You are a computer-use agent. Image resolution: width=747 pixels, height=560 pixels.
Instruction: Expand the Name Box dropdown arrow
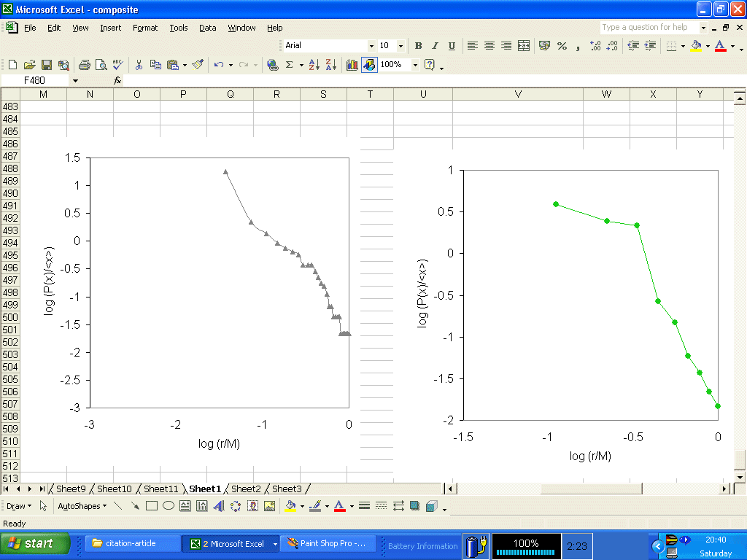(x=75, y=80)
